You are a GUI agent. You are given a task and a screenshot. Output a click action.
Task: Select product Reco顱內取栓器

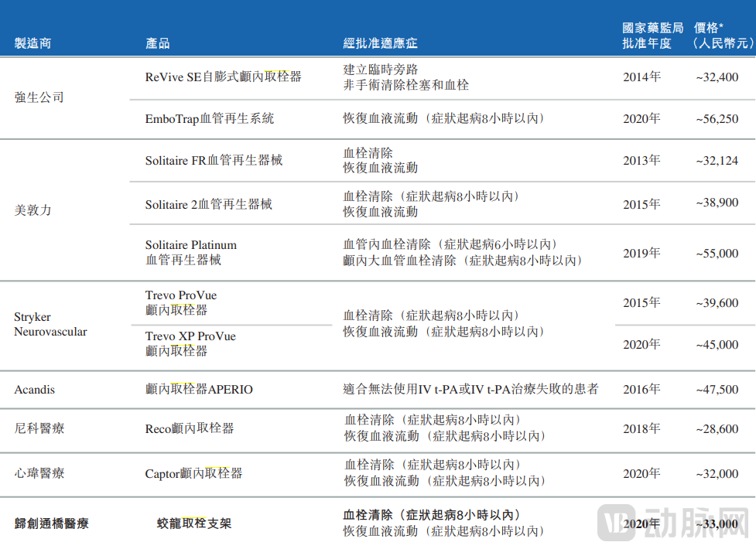click(190, 428)
